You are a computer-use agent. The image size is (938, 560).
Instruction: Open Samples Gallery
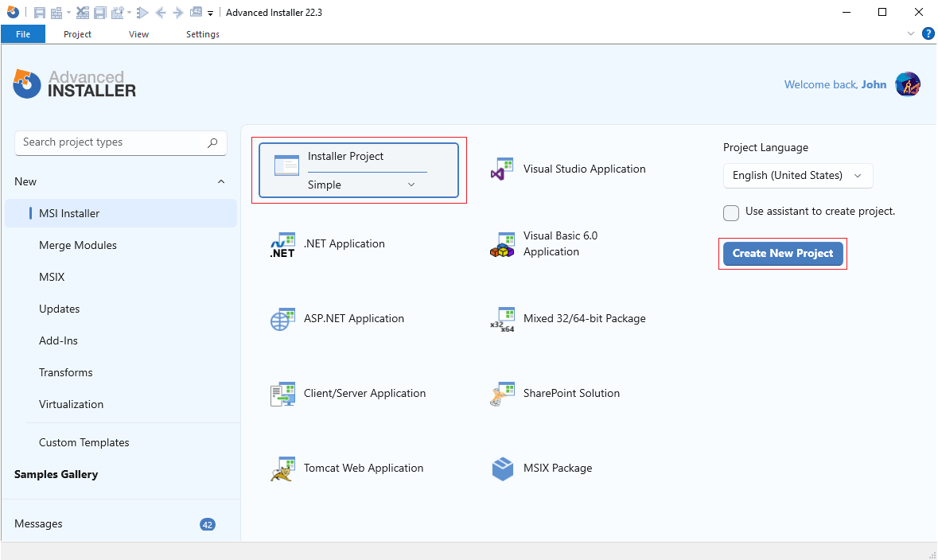[56, 474]
